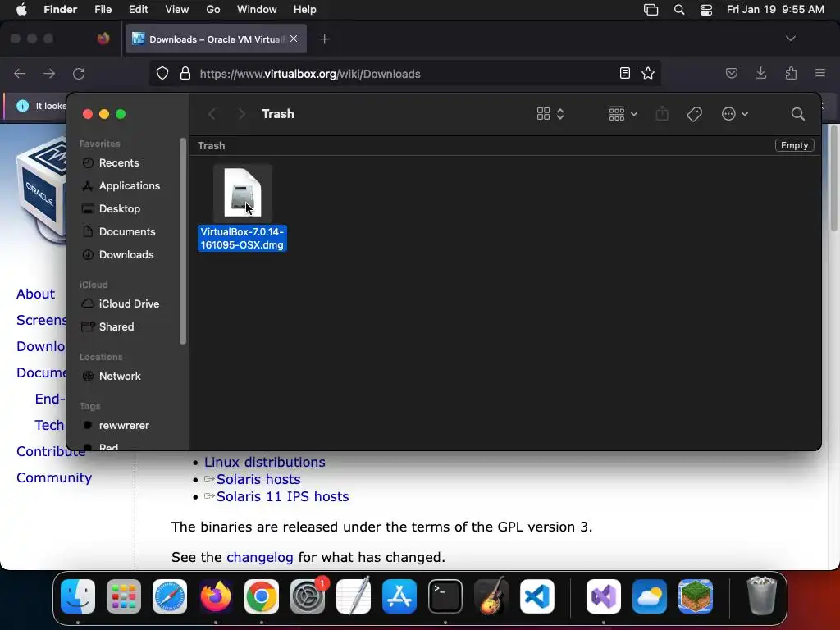Launch Minecraft from the Dock

pos(696,596)
